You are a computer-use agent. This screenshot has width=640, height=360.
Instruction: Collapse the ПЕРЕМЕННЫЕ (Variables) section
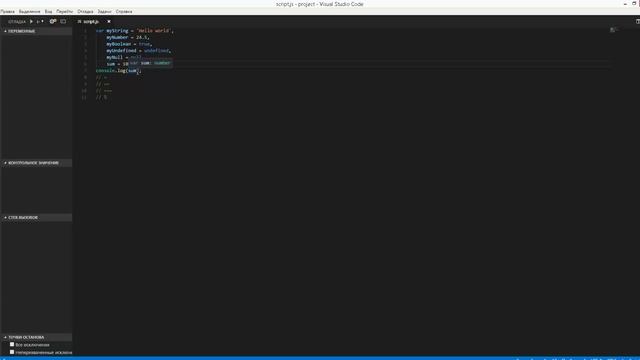[37, 31]
